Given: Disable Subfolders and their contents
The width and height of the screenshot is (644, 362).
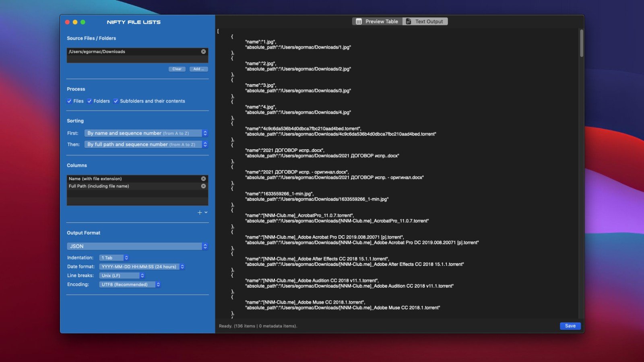Looking at the screenshot, I should pos(116,101).
